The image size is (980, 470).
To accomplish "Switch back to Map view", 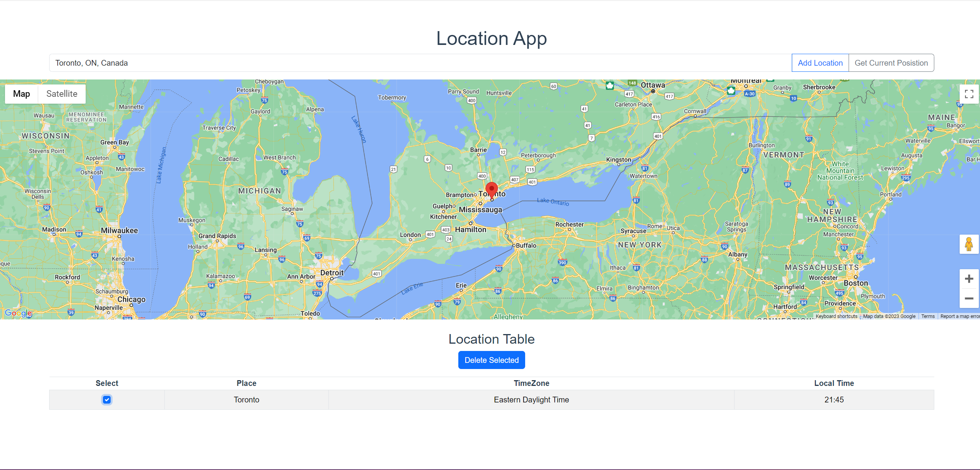I will [22, 93].
